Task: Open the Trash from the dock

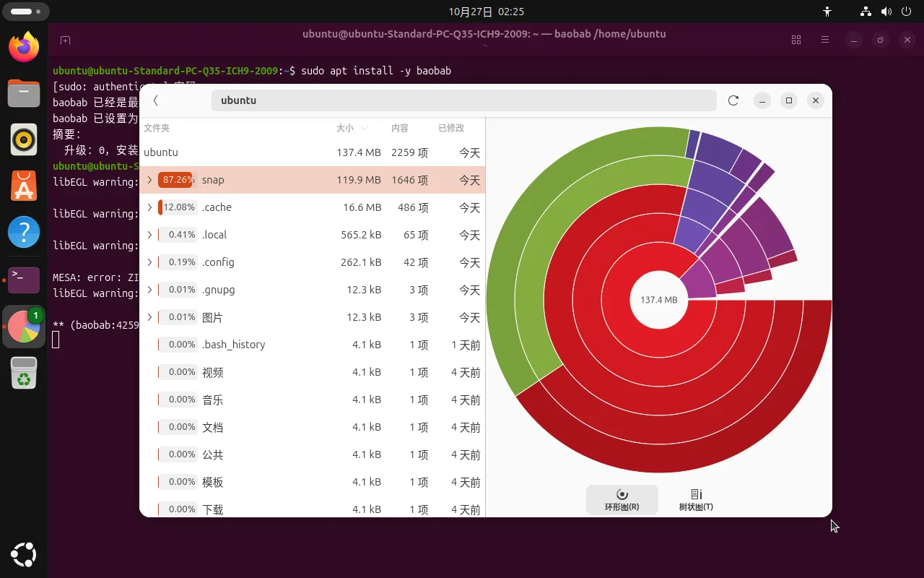Action: point(24,372)
